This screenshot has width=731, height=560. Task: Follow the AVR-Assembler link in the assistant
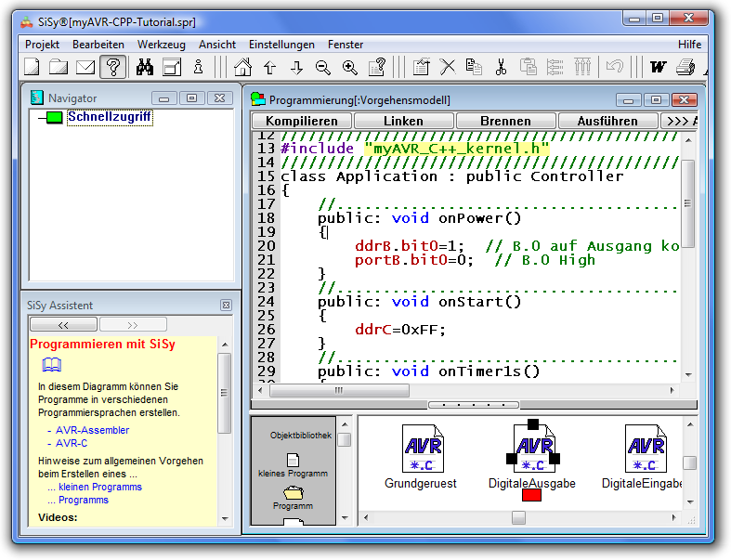tap(92, 430)
